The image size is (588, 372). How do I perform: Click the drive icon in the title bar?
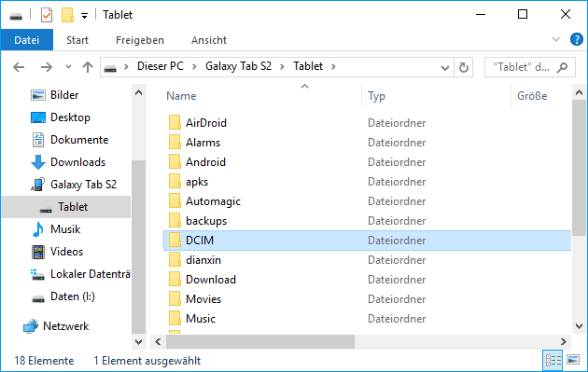[x=16, y=16]
